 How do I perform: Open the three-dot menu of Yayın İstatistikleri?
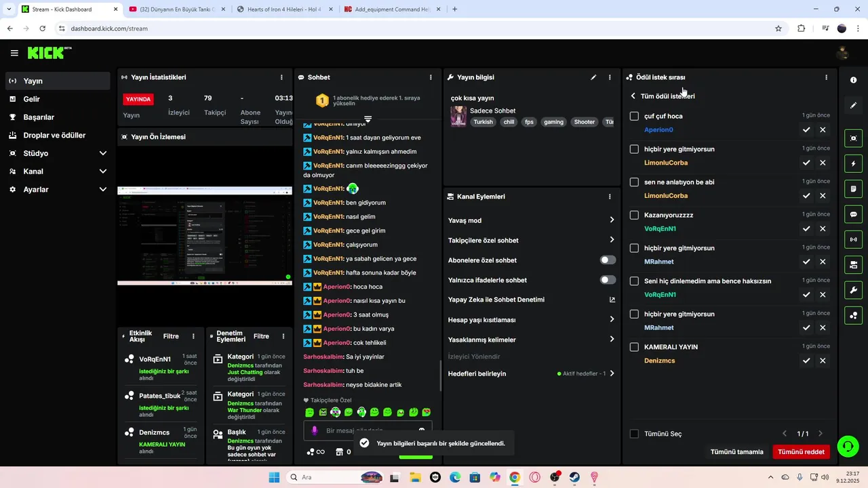point(281,77)
